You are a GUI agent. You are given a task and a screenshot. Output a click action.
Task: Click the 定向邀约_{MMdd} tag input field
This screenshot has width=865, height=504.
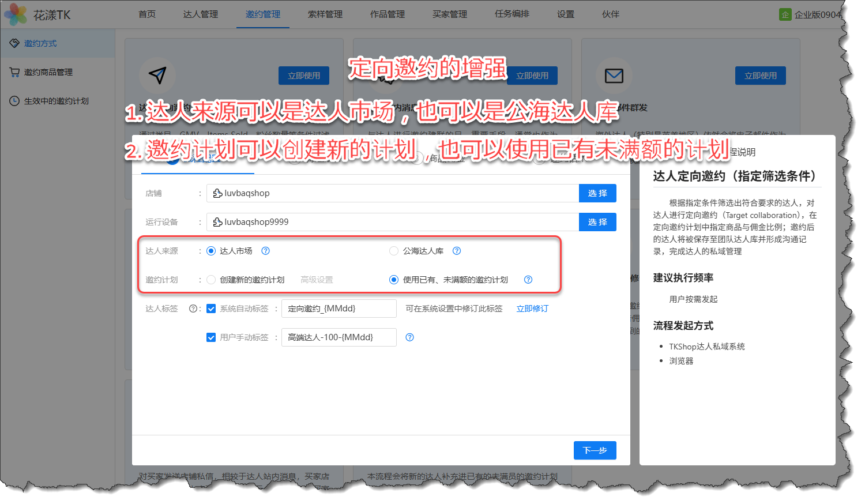coord(339,309)
